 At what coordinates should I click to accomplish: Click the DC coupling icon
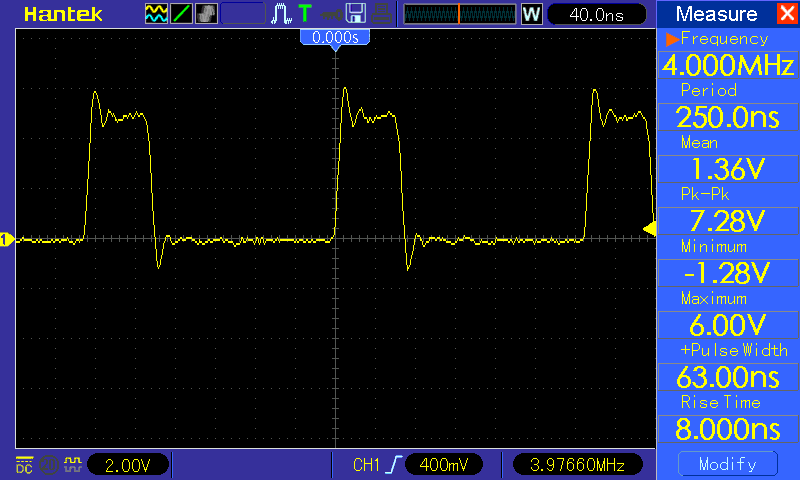coord(24,465)
